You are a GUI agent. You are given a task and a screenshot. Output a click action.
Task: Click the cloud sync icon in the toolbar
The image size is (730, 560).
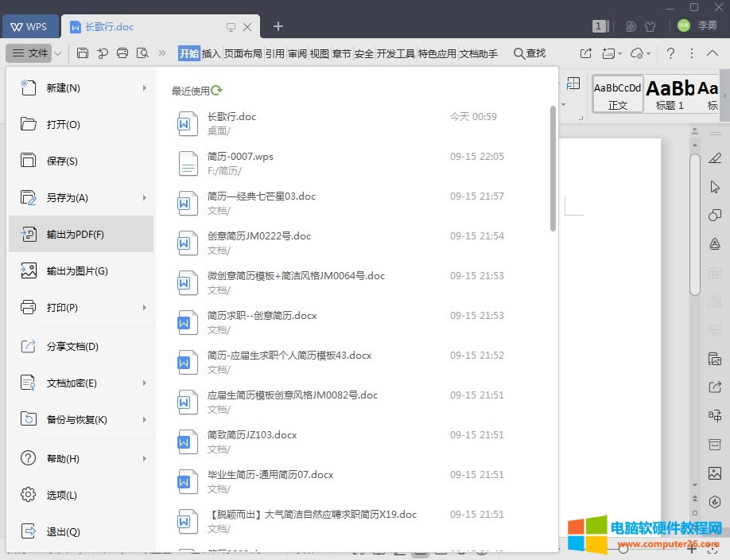coord(637,52)
